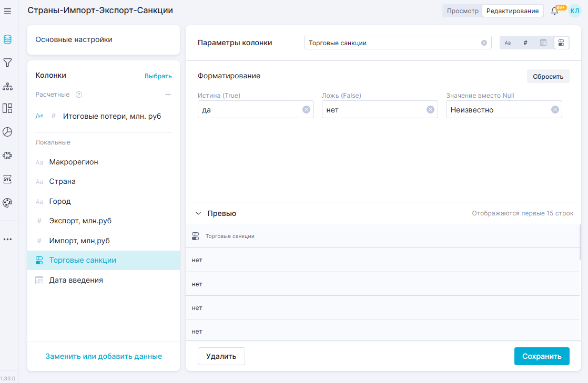Click Заменить или добавить данные link

[104, 356]
